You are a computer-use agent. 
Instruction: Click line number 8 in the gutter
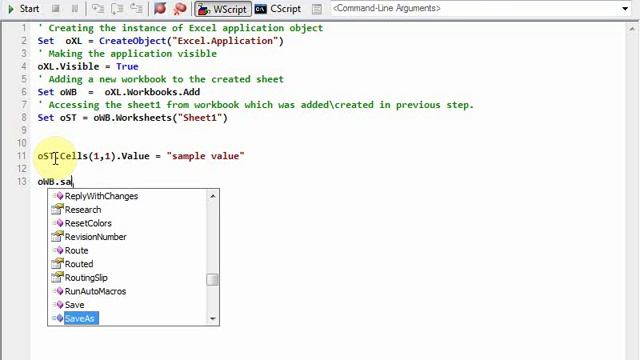click(x=24, y=118)
